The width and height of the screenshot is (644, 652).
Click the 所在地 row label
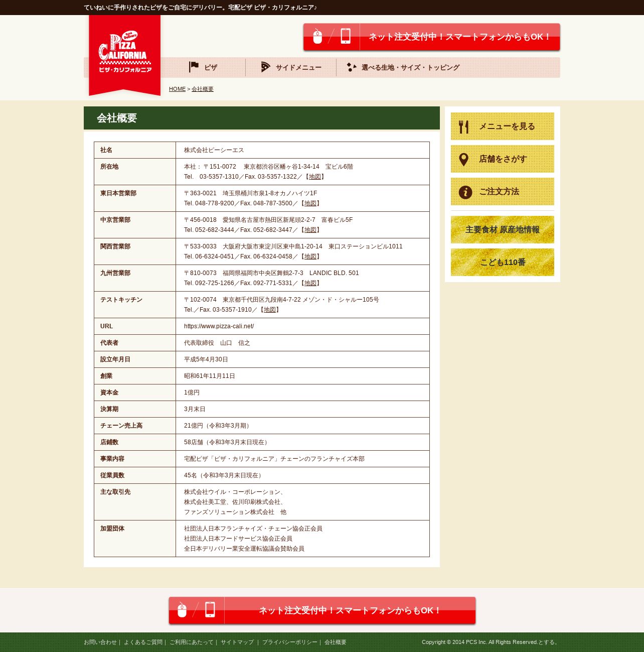tap(109, 167)
